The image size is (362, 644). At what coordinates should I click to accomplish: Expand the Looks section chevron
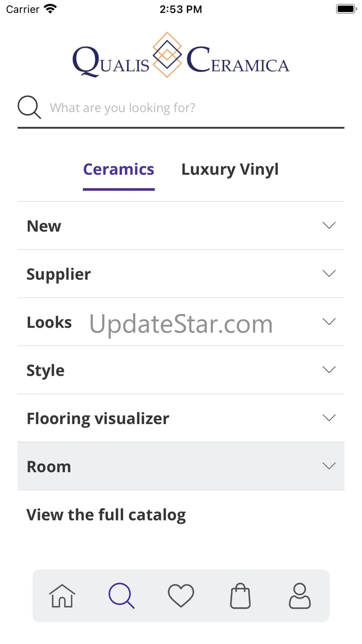coord(329,322)
